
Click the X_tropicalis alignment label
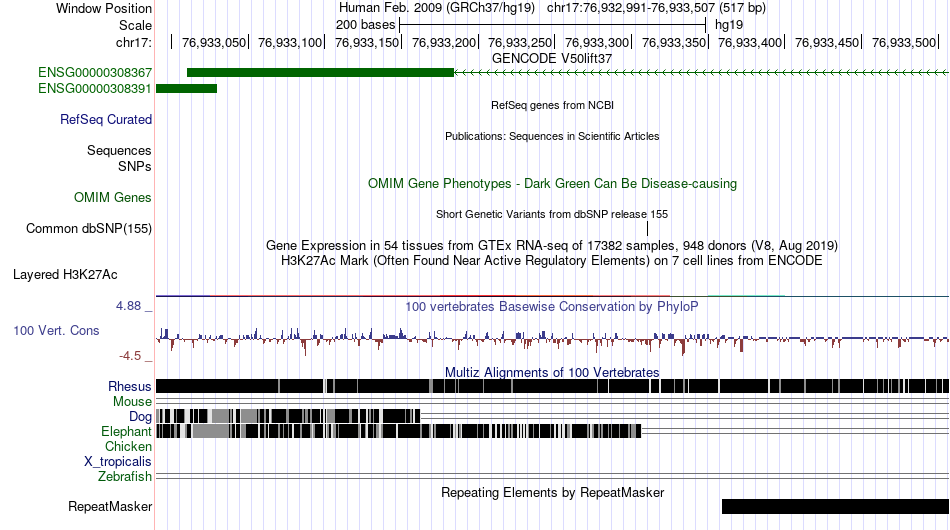point(118,462)
